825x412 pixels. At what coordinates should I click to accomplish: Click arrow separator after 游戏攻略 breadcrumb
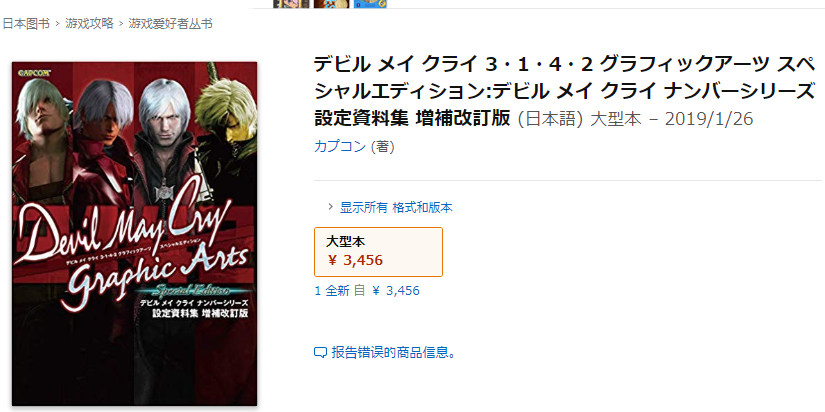pyautogui.click(x=120, y=24)
